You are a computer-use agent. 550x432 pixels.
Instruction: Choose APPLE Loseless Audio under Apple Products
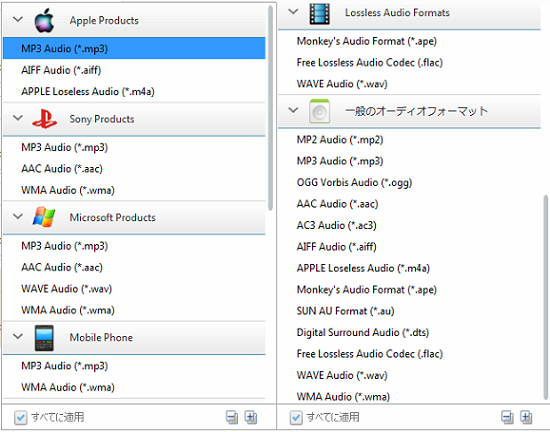134,92
